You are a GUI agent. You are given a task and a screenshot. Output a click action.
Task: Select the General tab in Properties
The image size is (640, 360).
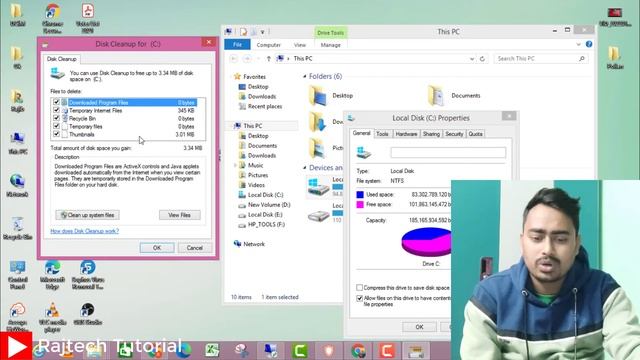pos(361,133)
